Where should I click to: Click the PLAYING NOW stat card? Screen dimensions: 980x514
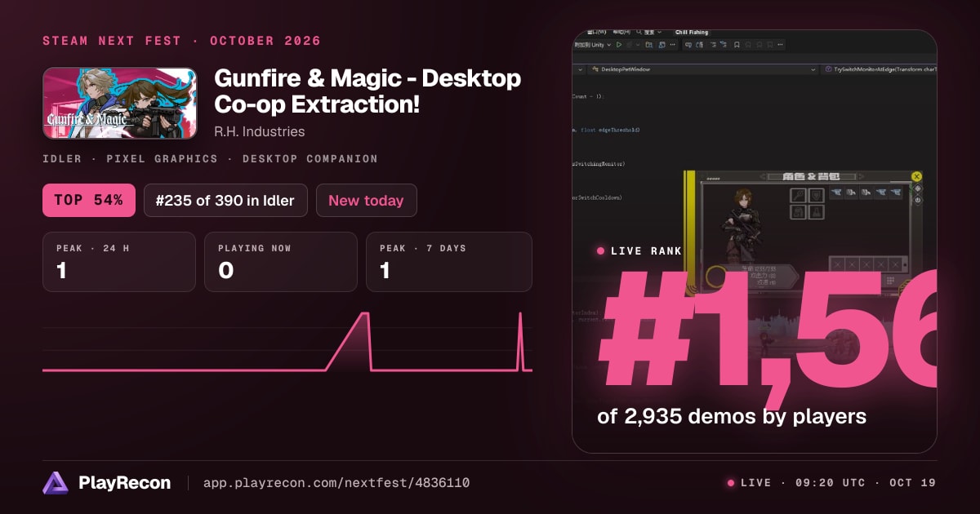click(x=281, y=262)
